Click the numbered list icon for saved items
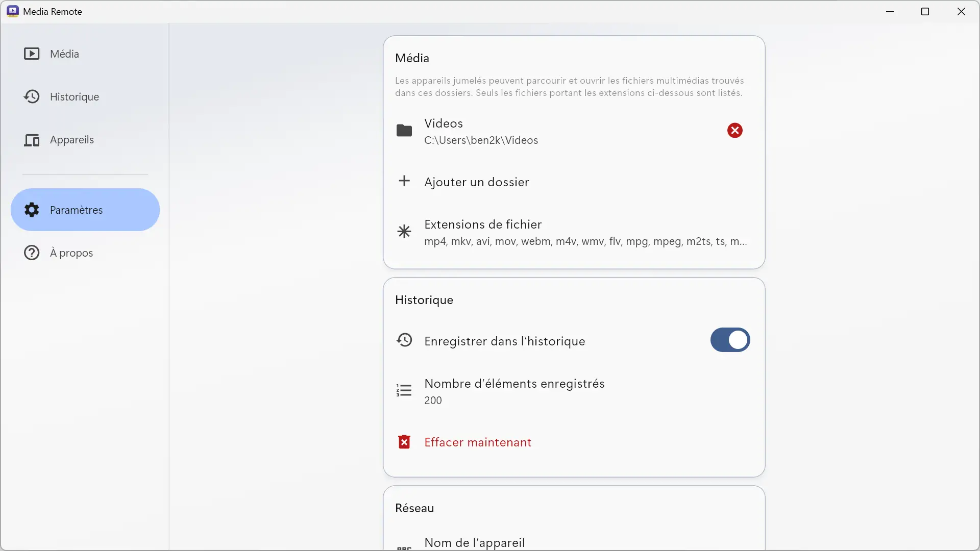This screenshot has height=551, width=980. point(404,390)
